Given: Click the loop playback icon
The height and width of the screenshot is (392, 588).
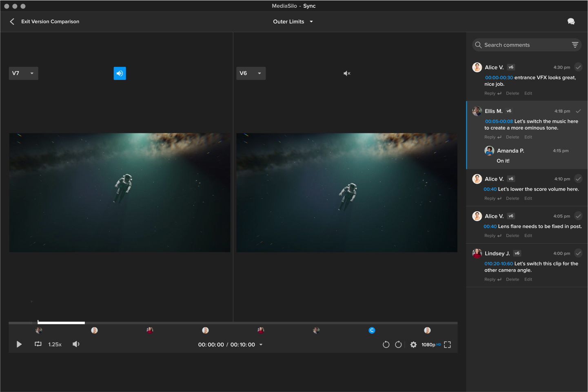Looking at the screenshot, I should 38,344.
